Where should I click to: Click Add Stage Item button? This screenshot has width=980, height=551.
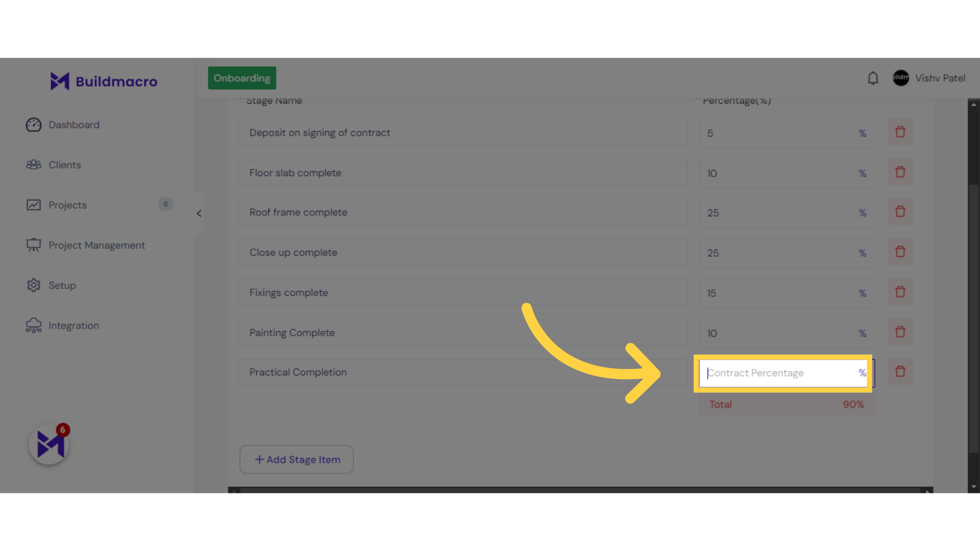coord(297,459)
